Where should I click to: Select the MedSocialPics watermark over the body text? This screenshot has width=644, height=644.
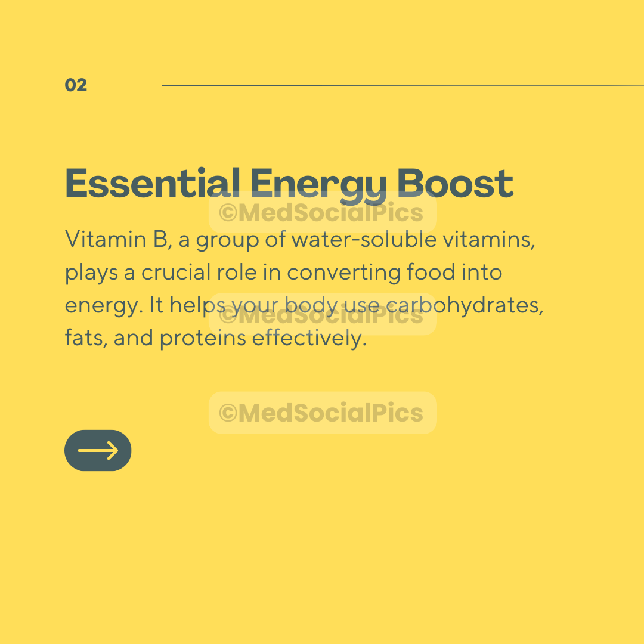point(323,314)
